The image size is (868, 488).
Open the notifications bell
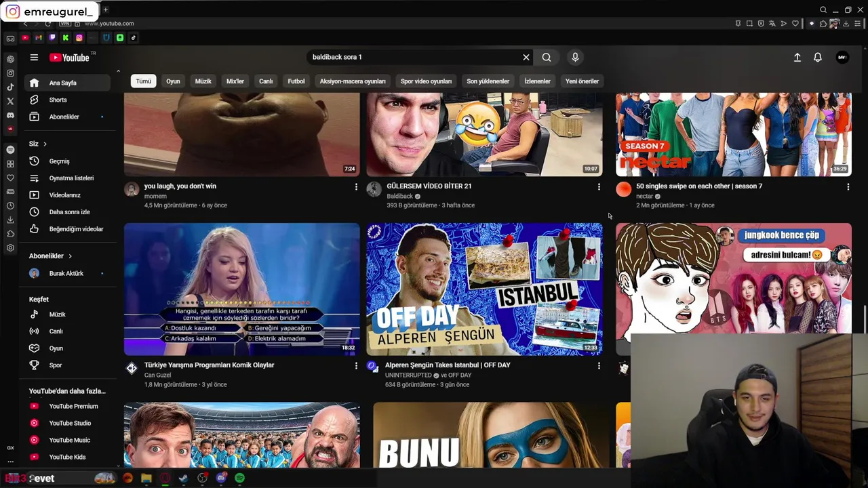pos(818,58)
